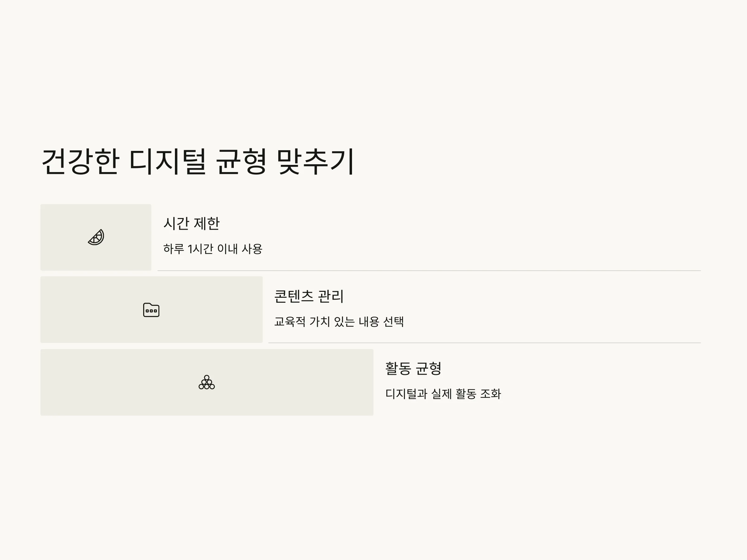Select the short gray block left of 시간 제한
This screenshot has width=747, height=560.
(x=96, y=237)
